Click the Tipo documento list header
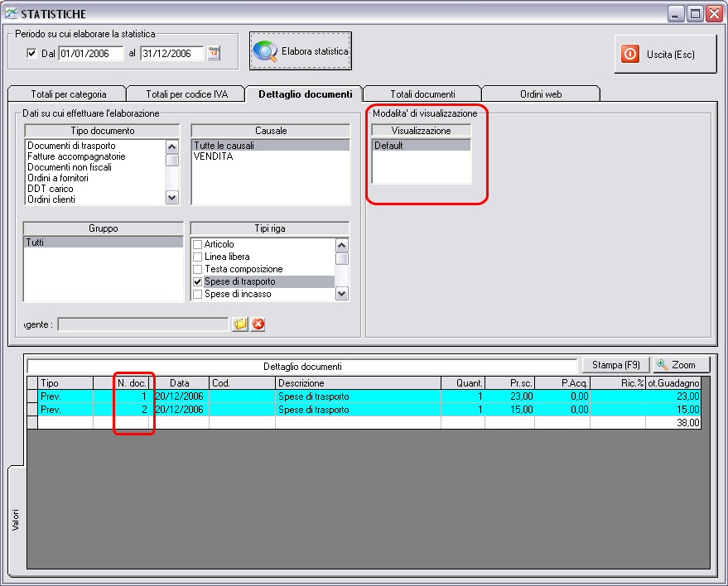 102,131
